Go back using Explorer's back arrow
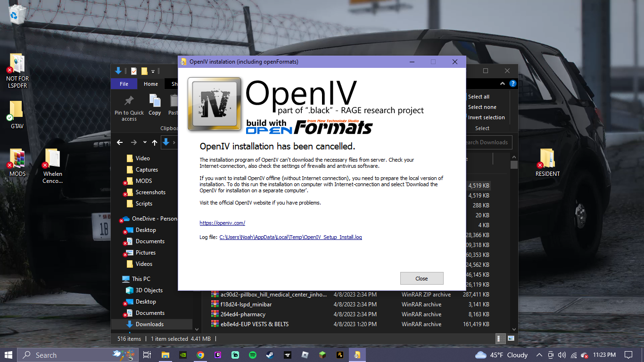 click(x=120, y=142)
